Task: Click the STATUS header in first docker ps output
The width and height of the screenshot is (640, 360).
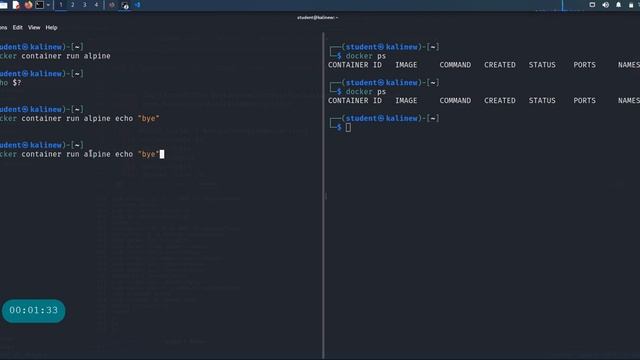Action: (x=542, y=65)
